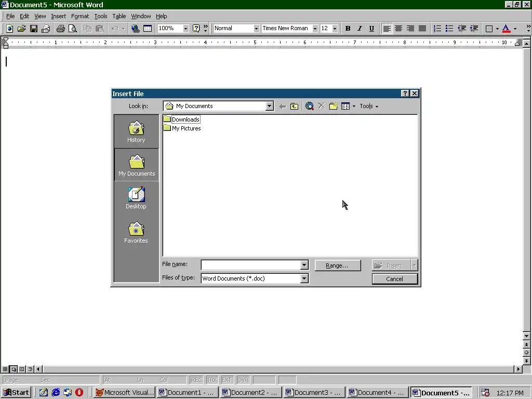Click the dialog's question mark help button
Image resolution: width=532 pixels, height=399 pixels.
(405, 94)
